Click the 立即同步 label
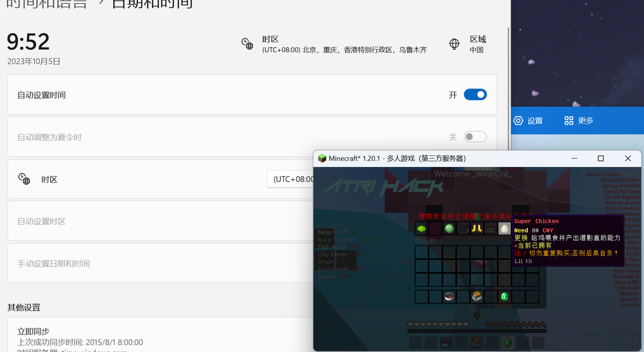 coord(33,331)
